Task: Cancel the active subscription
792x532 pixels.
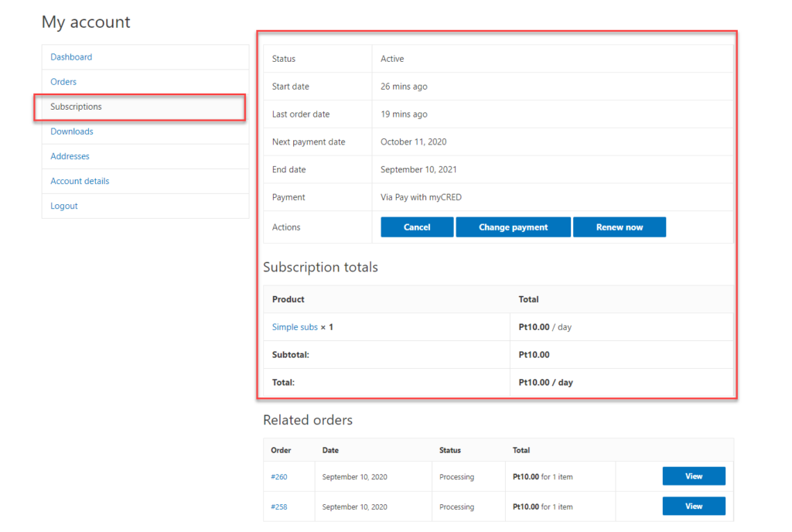Action: (x=417, y=227)
